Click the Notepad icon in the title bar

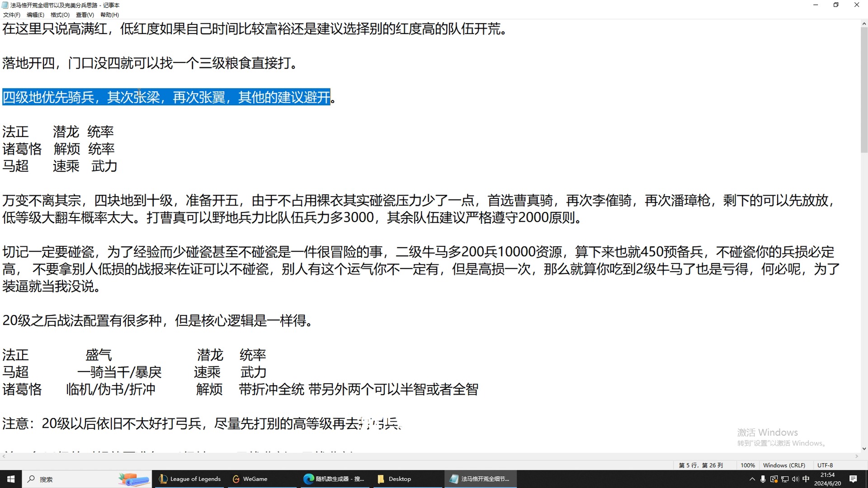pyautogui.click(x=5, y=5)
